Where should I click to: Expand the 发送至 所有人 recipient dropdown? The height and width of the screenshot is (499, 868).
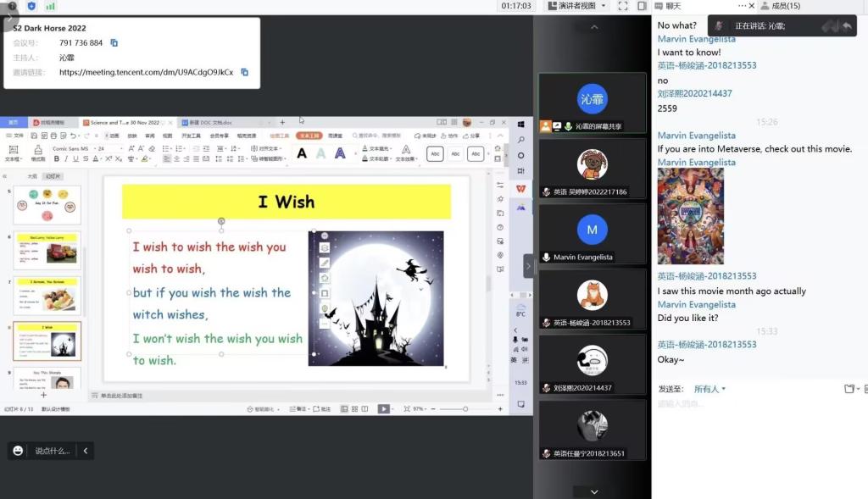709,389
